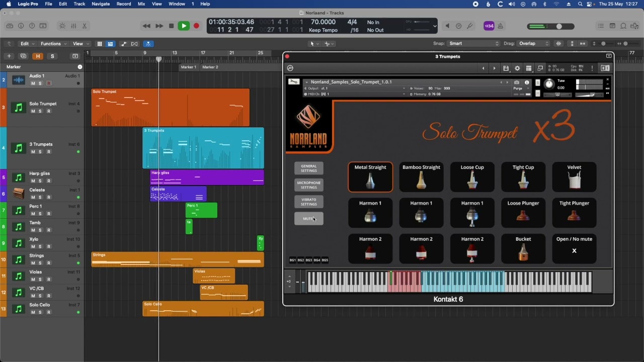Open the Inspector (i) button
This screenshot has height=362, width=644.
(21, 26)
